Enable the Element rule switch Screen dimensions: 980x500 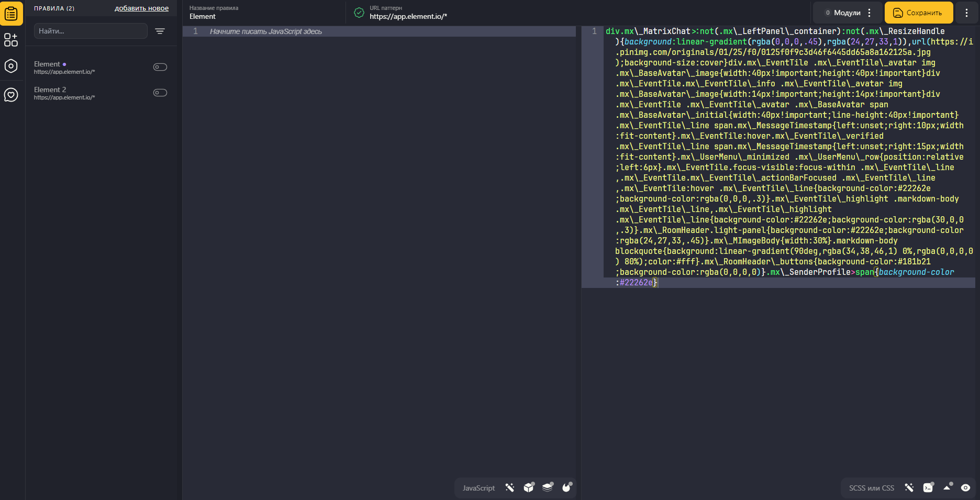pos(160,67)
